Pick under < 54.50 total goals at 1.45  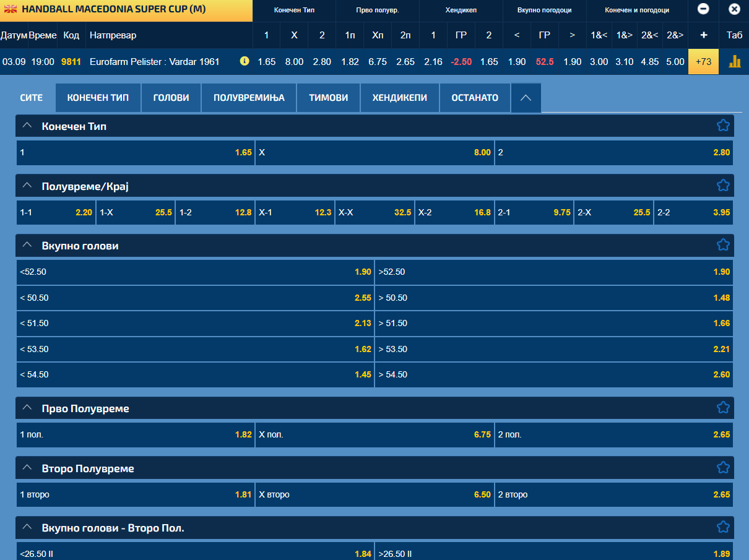tap(195, 374)
